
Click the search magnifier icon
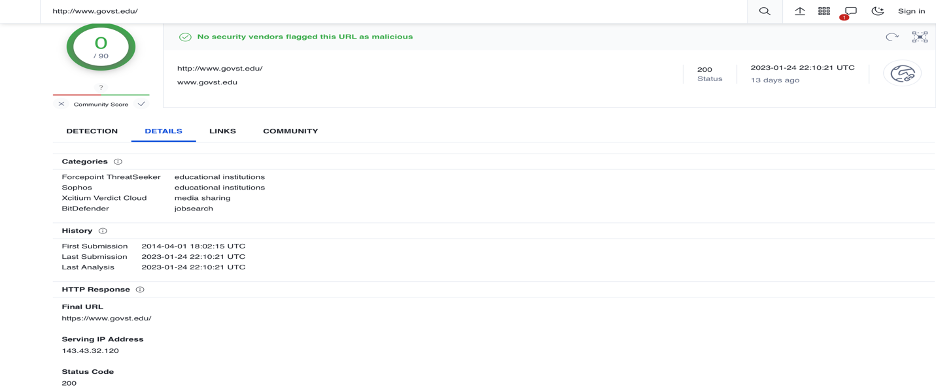[x=764, y=11]
